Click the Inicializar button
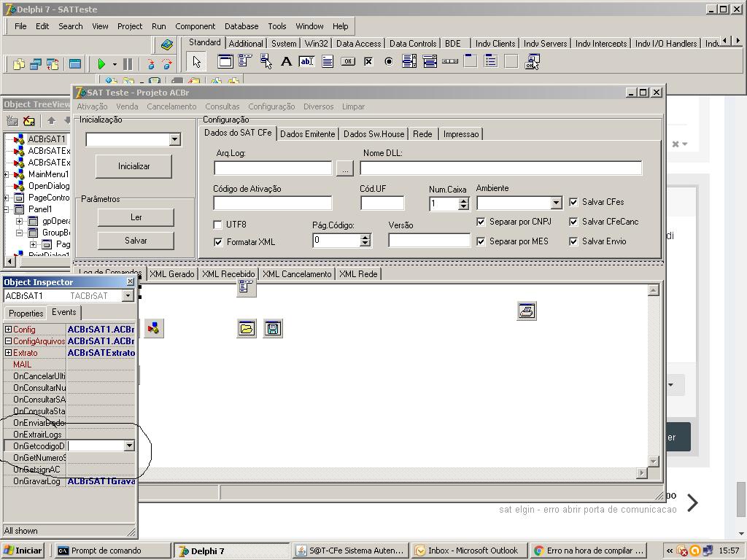747x560 pixels. (134, 166)
